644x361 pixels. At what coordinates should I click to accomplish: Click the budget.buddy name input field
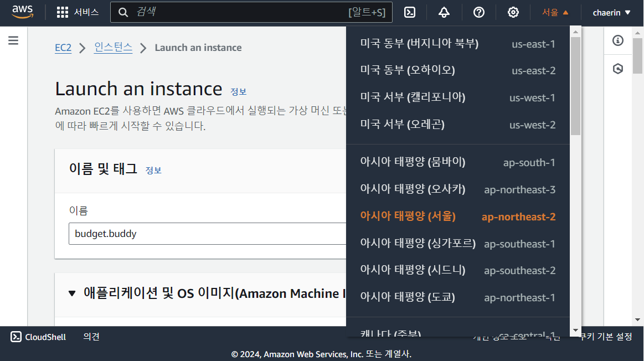208,234
